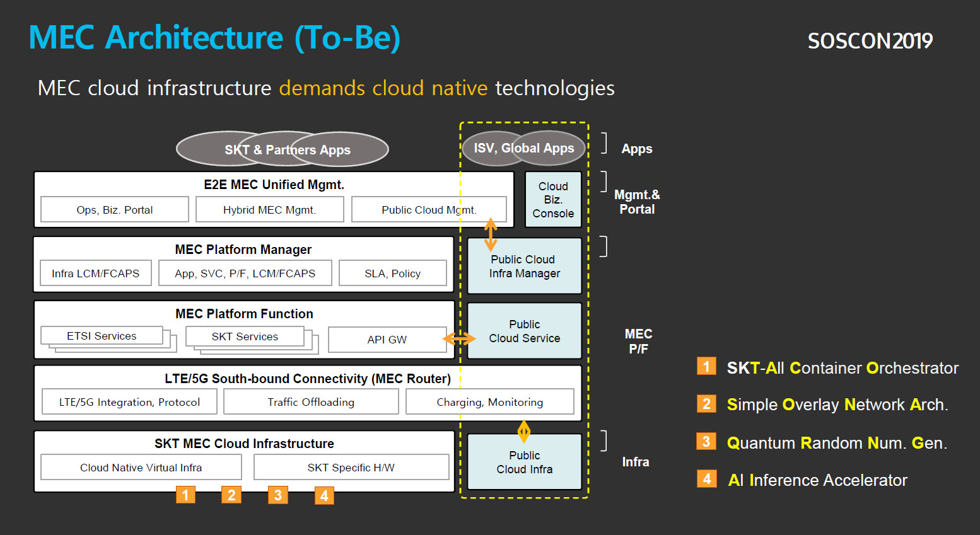The width and height of the screenshot is (980, 535).
Task: Select the 'Public Cloud Service' box
Action: click(x=525, y=331)
